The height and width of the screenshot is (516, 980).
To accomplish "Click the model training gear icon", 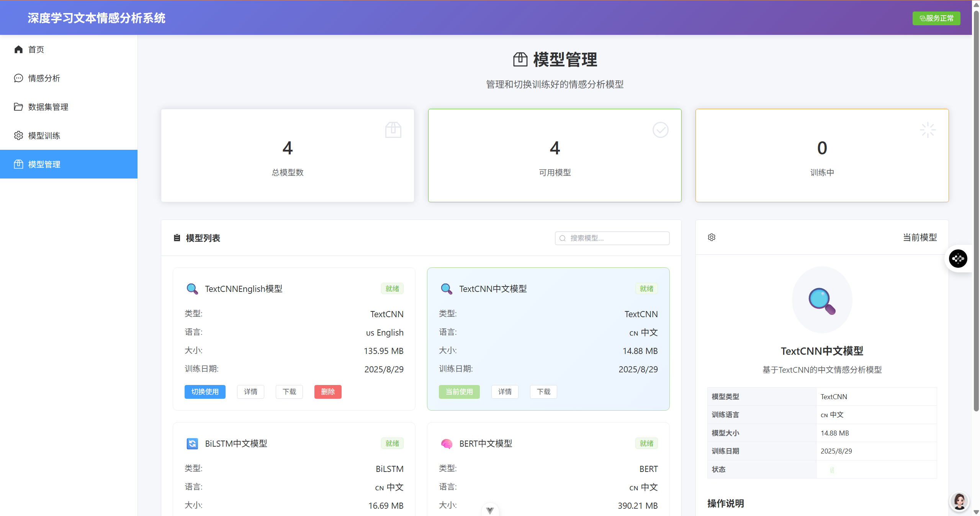I will (18, 136).
